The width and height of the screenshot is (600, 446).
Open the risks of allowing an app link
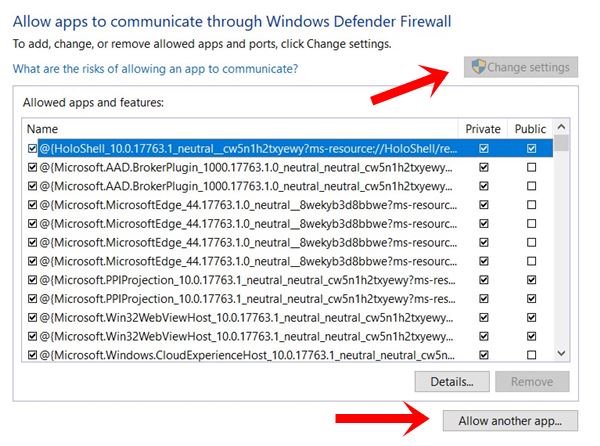pyautogui.click(x=155, y=69)
